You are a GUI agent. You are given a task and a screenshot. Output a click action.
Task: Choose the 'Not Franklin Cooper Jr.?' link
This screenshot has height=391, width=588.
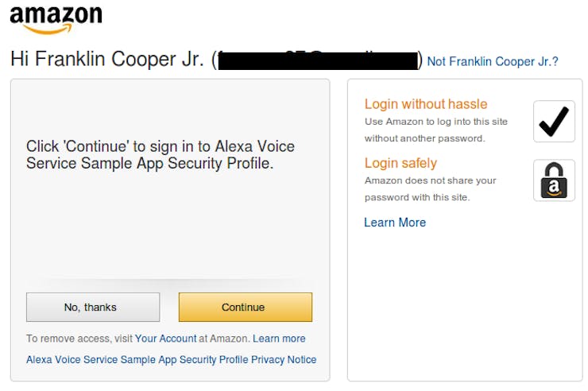coord(493,61)
